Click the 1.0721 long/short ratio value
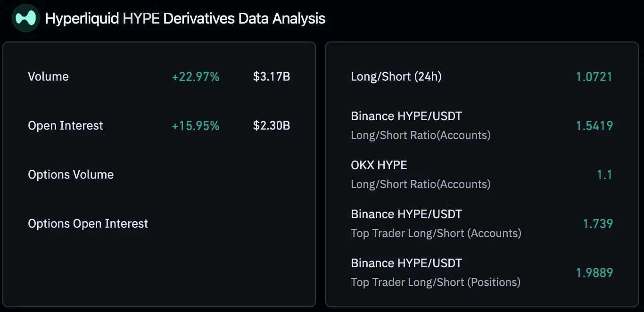 click(x=594, y=77)
